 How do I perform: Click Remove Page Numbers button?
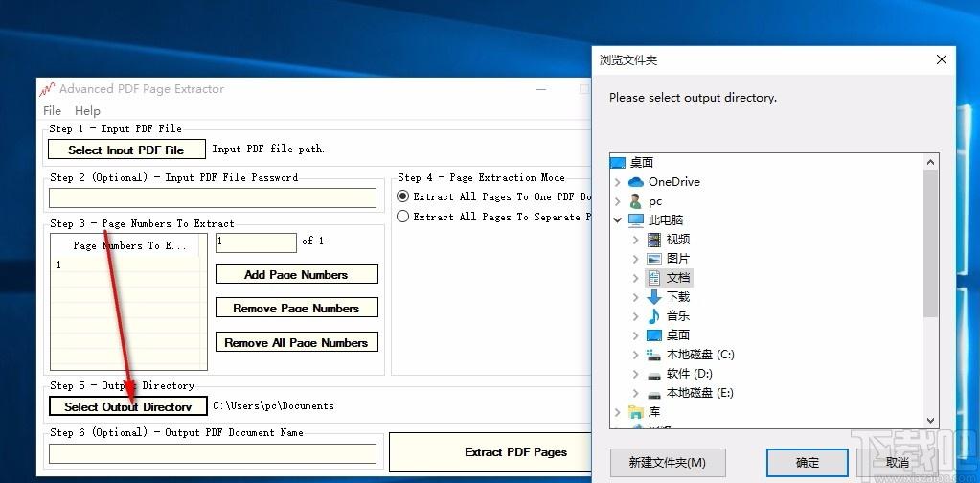tap(297, 308)
